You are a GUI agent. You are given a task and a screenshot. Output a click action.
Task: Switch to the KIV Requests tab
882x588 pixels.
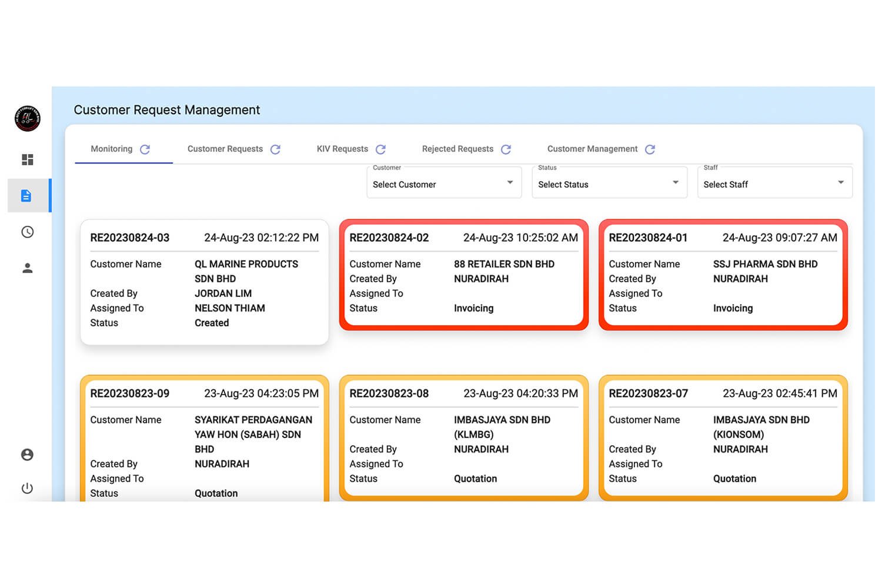pyautogui.click(x=342, y=149)
